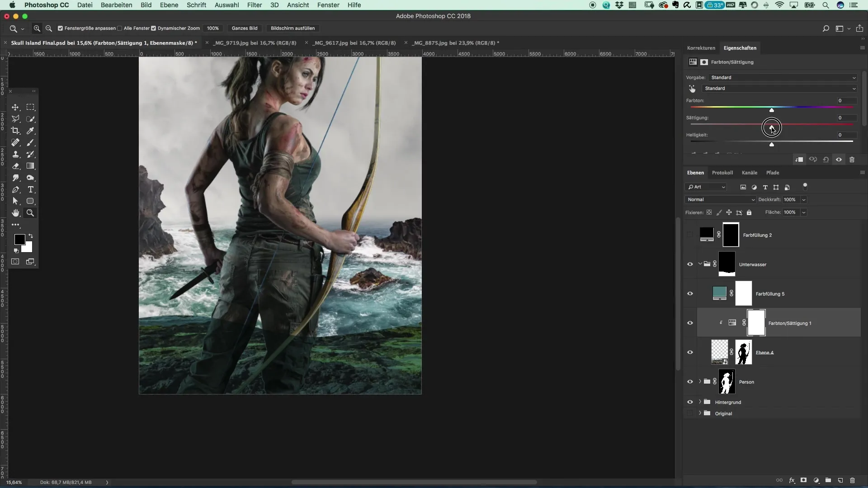
Task: Open the Deckkraft opacity dropdown arrow
Action: 804,200
